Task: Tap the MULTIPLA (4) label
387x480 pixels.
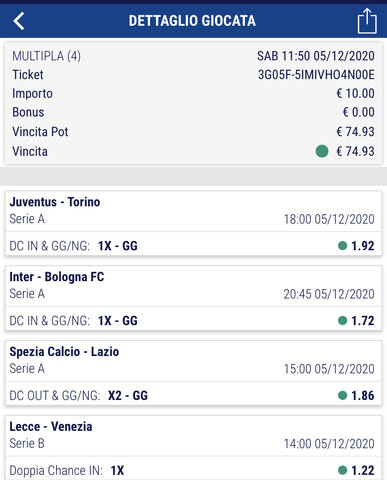Action: coord(46,56)
